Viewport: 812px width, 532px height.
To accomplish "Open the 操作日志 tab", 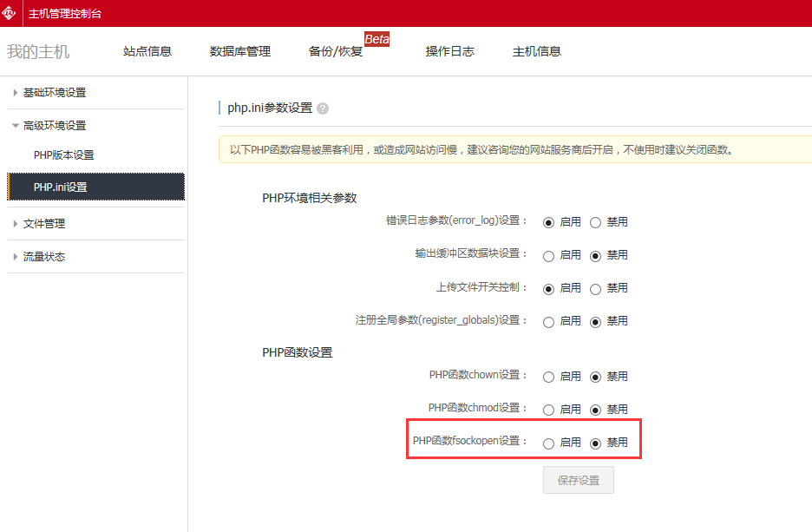I will 449,51.
